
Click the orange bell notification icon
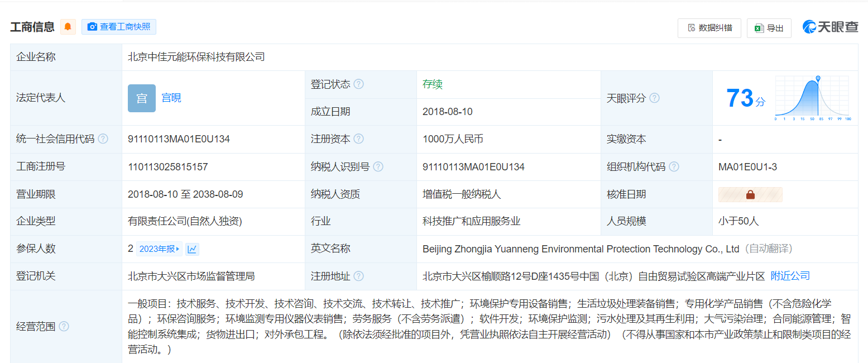(68, 26)
